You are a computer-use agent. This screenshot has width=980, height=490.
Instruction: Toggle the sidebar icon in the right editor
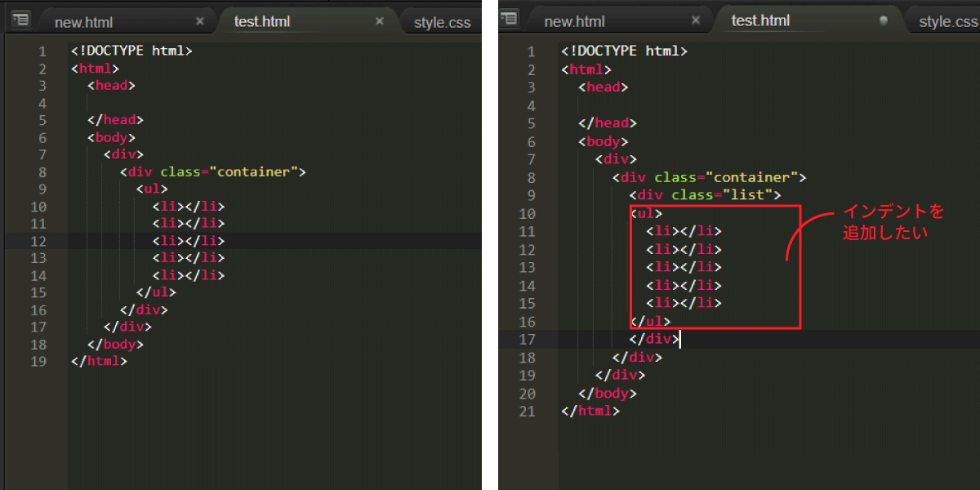coord(510,18)
